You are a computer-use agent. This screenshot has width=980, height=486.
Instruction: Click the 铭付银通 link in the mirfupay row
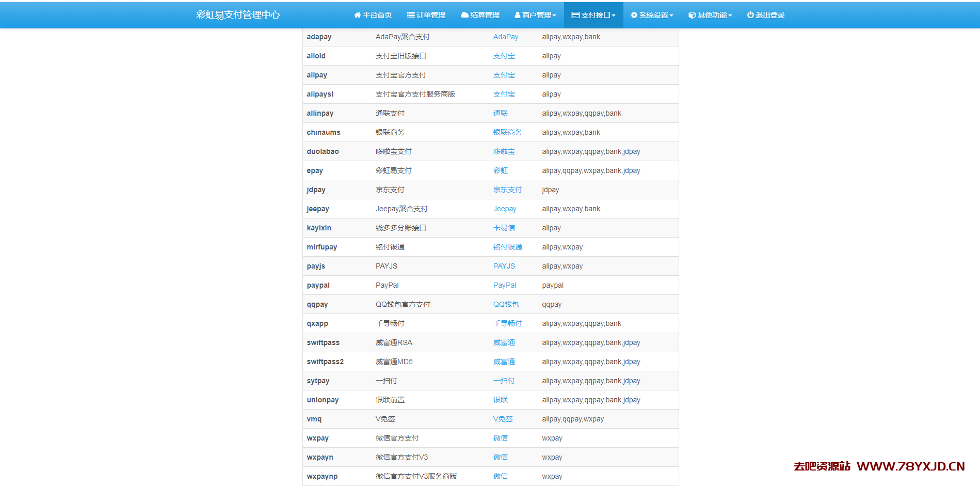(508, 247)
